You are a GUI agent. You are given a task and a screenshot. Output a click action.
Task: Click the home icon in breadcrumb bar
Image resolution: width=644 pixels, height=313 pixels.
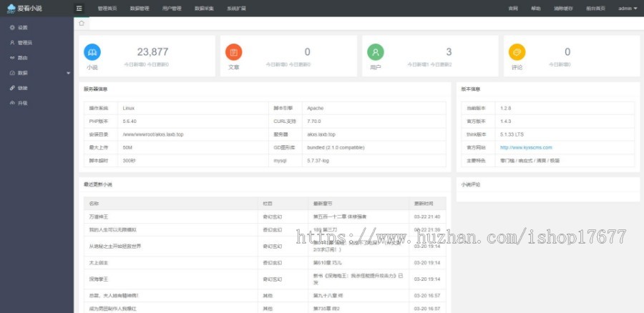(82, 24)
